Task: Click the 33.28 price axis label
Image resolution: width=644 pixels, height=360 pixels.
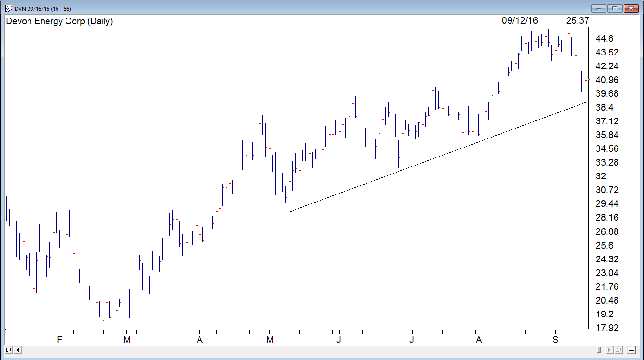Action: click(x=606, y=163)
